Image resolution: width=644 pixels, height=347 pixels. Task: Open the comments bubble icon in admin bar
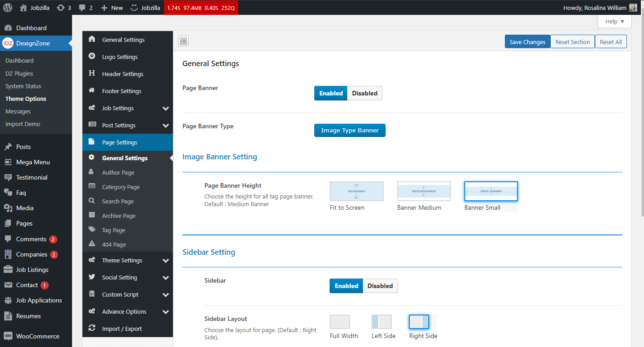[82, 8]
